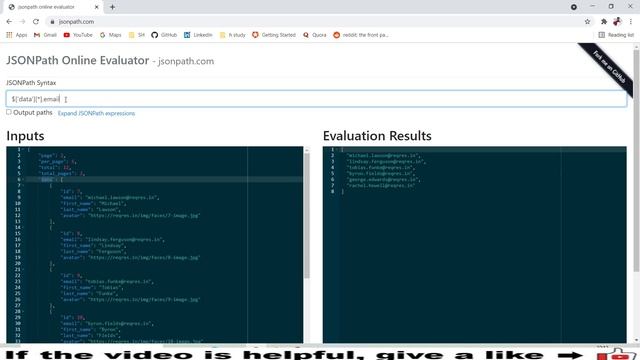Open the GitHub bookmark
This screenshot has height=360, width=640.
click(x=164, y=35)
